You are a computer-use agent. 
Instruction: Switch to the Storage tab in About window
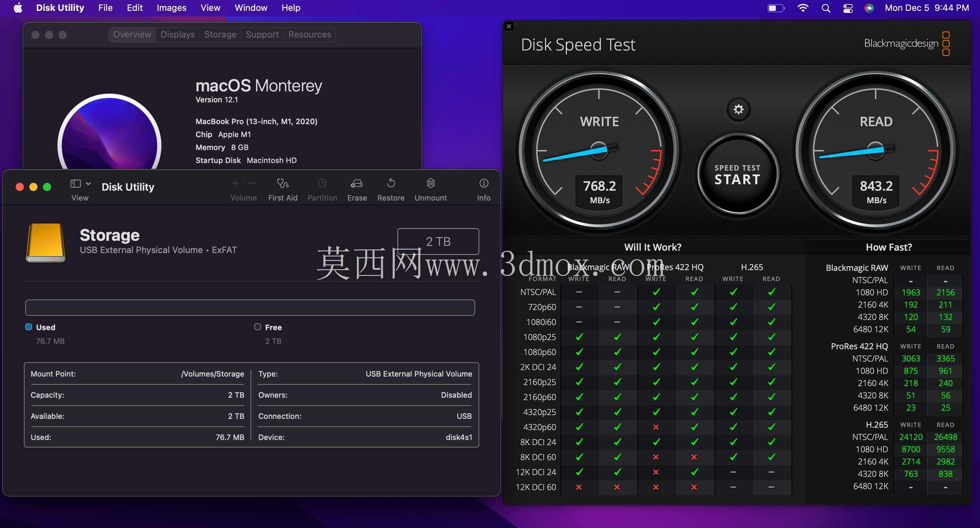coord(220,35)
